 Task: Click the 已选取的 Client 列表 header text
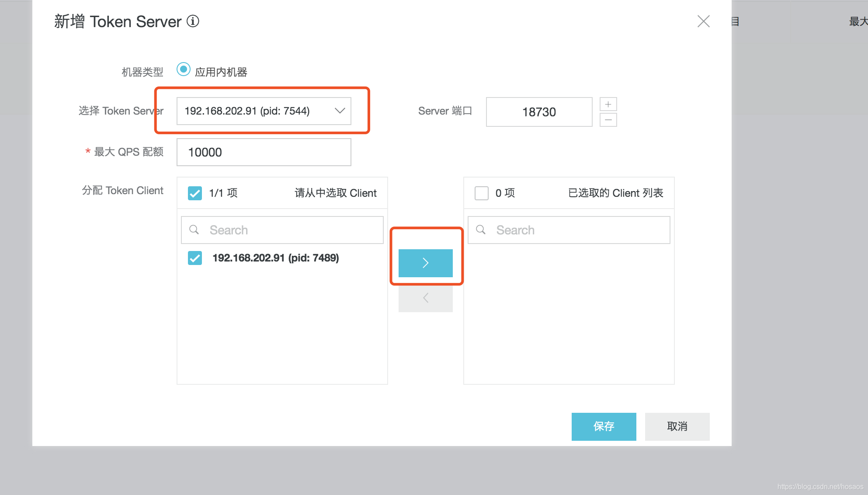point(616,193)
